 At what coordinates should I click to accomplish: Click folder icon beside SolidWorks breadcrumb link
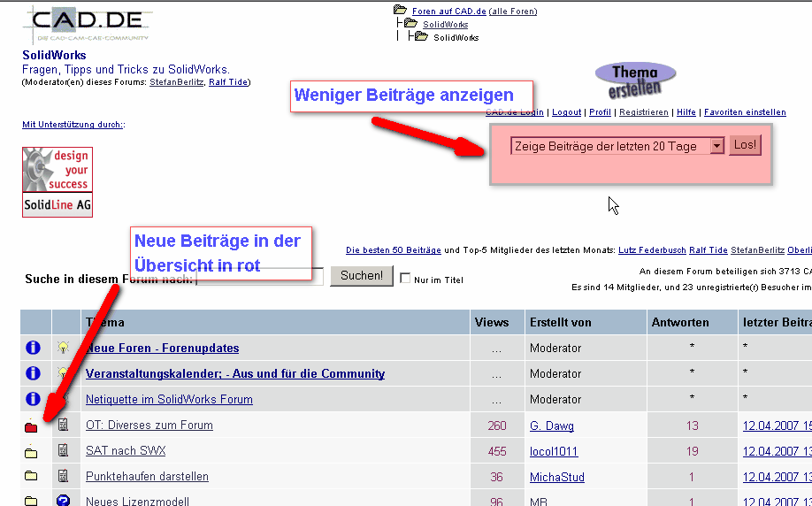click(410, 23)
